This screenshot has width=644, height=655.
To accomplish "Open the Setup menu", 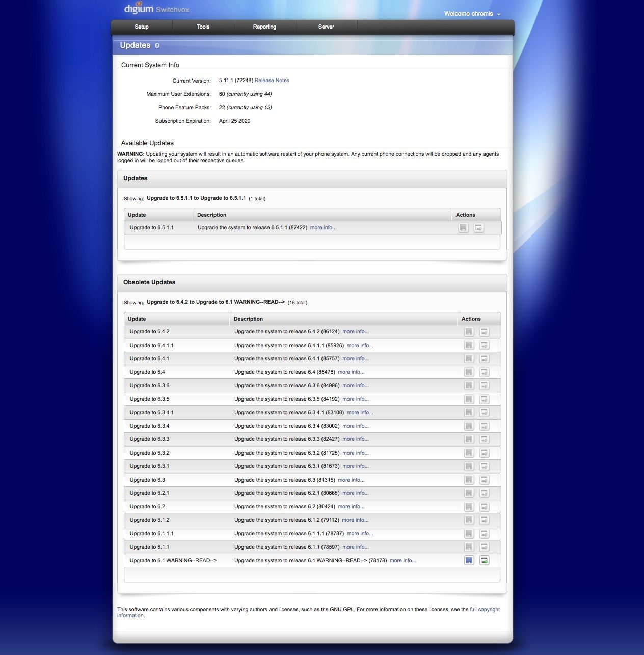I will (142, 27).
